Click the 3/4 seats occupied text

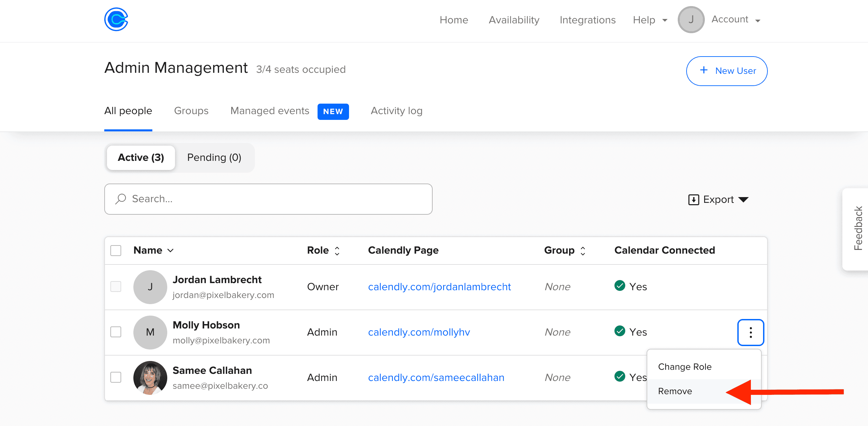tap(301, 69)
